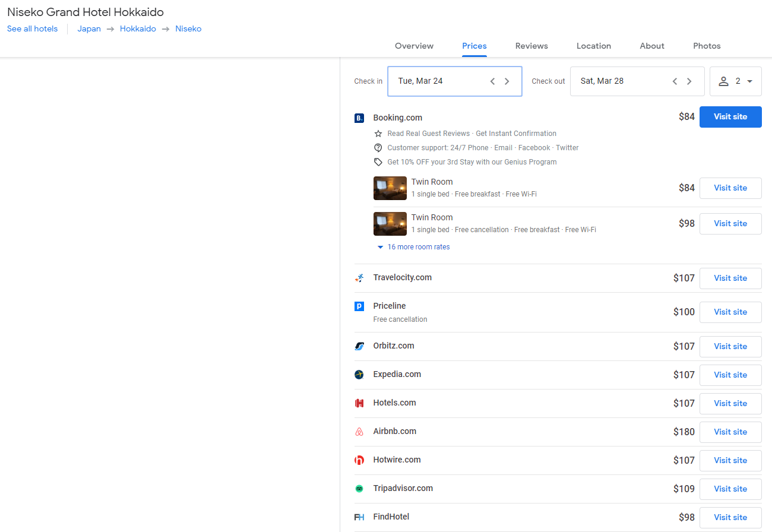Screen dimensions: 772x532
Task: Open the Photos tab
Action: point(707,46)
